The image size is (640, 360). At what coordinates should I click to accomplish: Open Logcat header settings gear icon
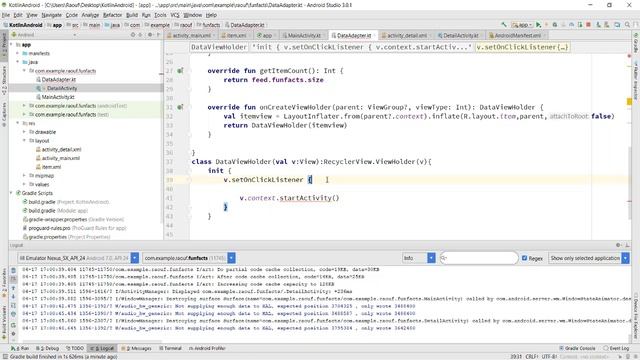point(618,245)
